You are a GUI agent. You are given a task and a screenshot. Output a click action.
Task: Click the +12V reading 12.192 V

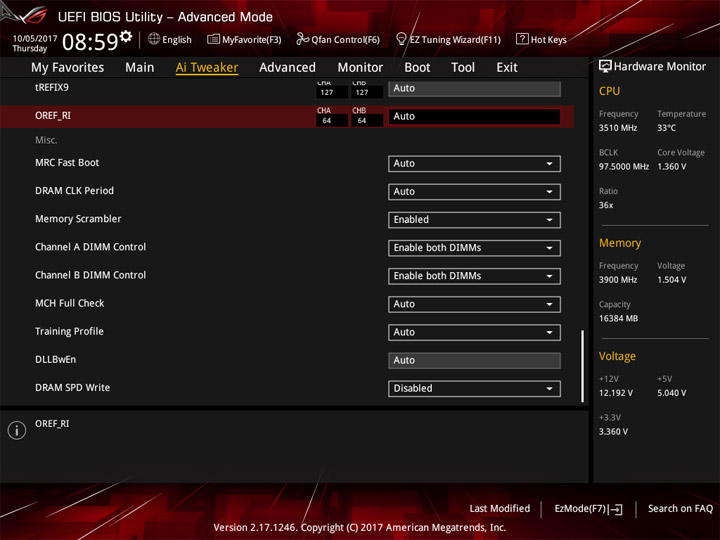point(615,393)
